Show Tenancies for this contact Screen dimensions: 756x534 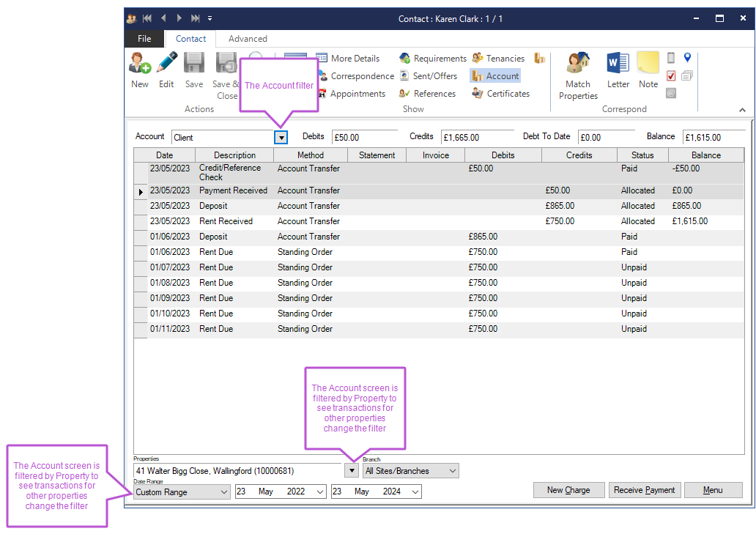(499, 59)
